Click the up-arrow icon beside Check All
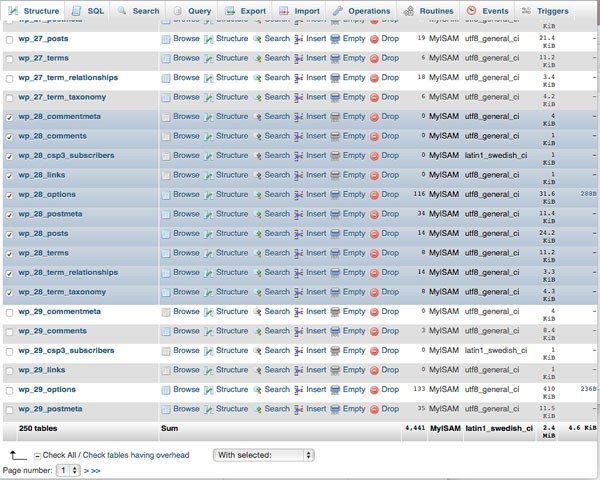Viewport: 600px width, 480px height. coord(18,455)
